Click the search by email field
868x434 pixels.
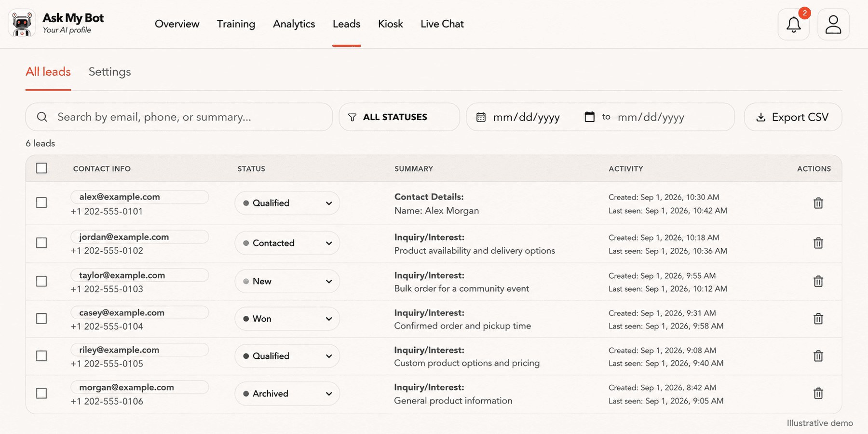pyautogui.click(x=179, y=117)
